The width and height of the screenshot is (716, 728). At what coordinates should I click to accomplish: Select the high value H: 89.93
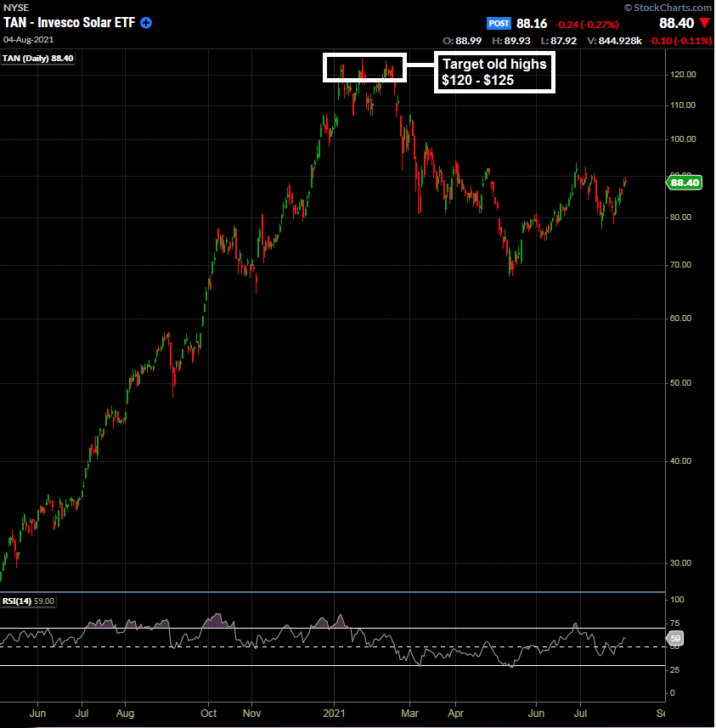point(510,41)
